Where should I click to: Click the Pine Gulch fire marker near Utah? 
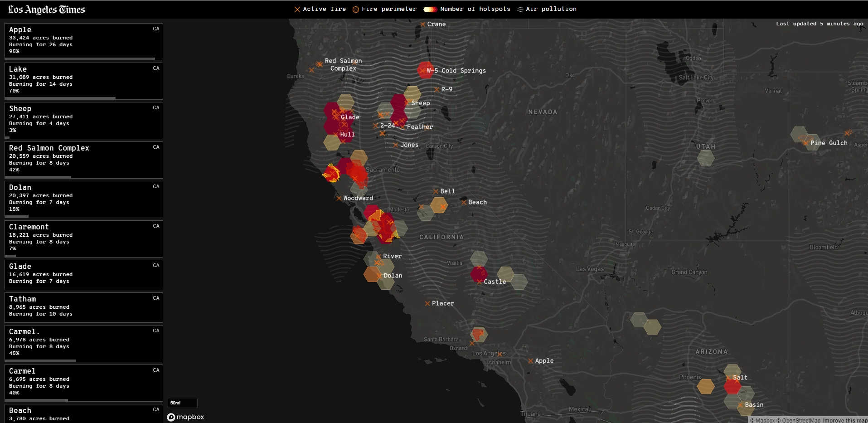(x=806, y=142)
